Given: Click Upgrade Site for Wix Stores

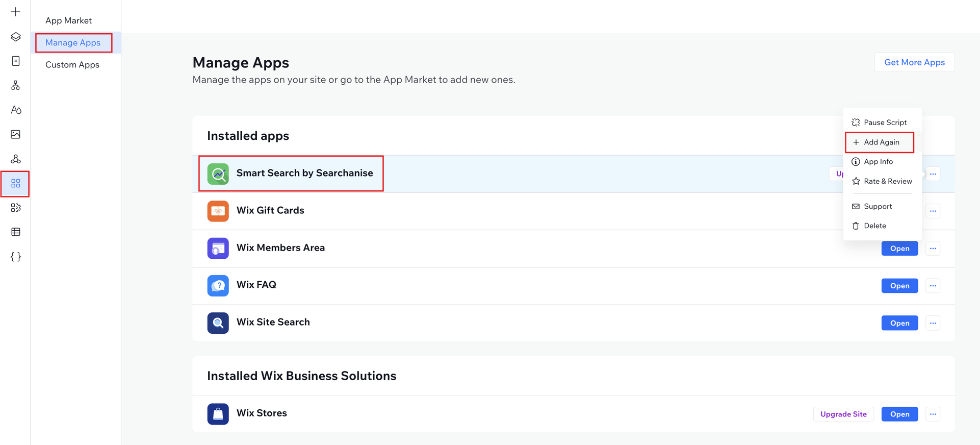Looking at the screenshot, I should (x=843, y=414).
